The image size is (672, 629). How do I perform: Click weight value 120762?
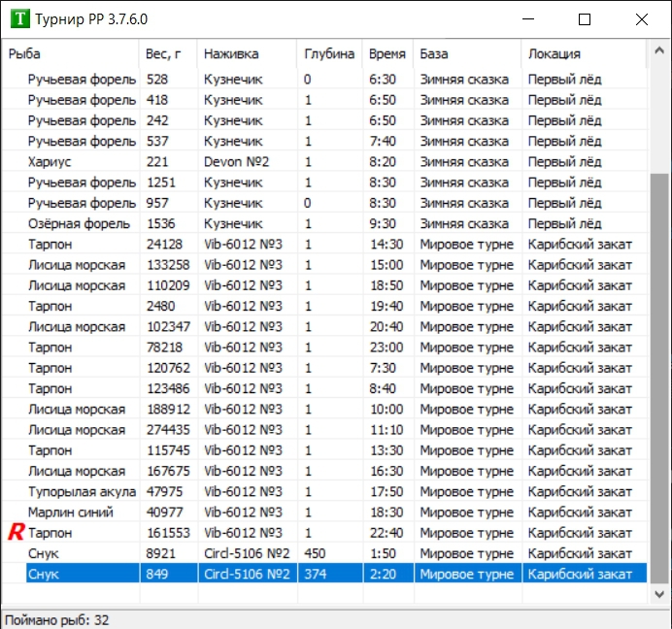[168, 368]
